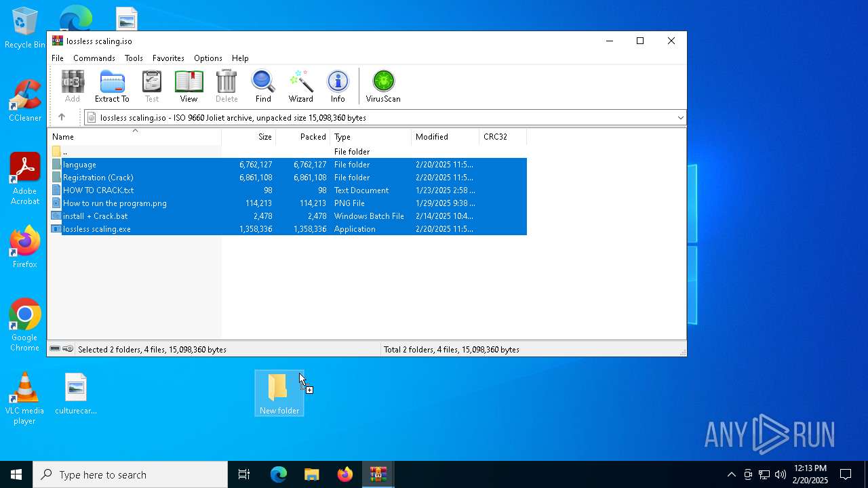Open the network tray icon
Screen dimensions: 868x488
click(764, 474)
